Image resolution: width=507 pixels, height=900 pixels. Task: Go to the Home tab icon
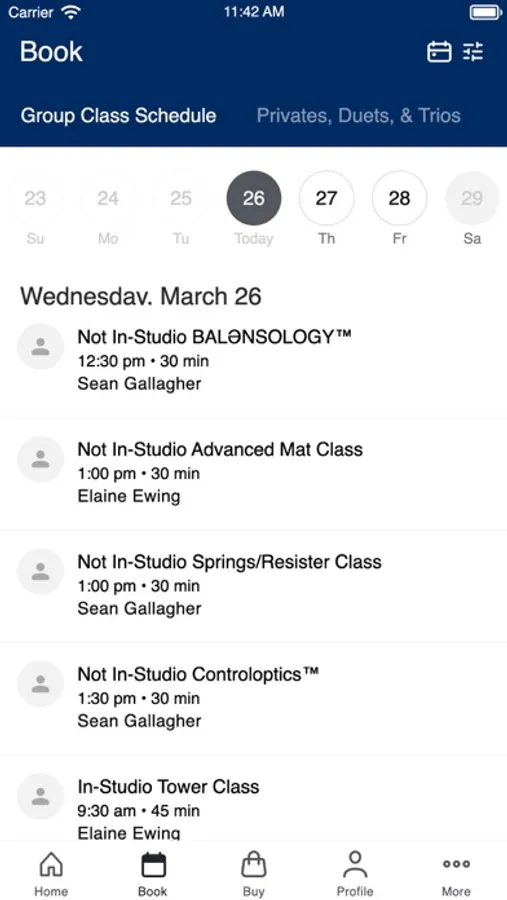point(51,864)
